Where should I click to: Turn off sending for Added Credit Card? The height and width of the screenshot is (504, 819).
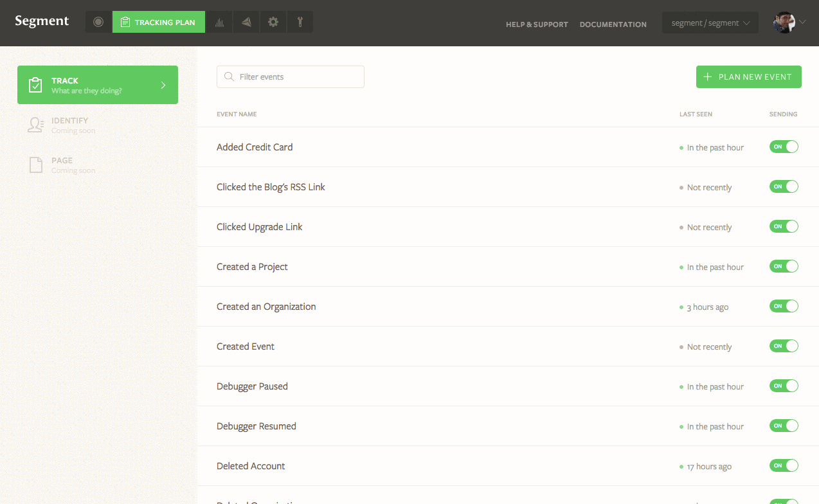(784, 147)
